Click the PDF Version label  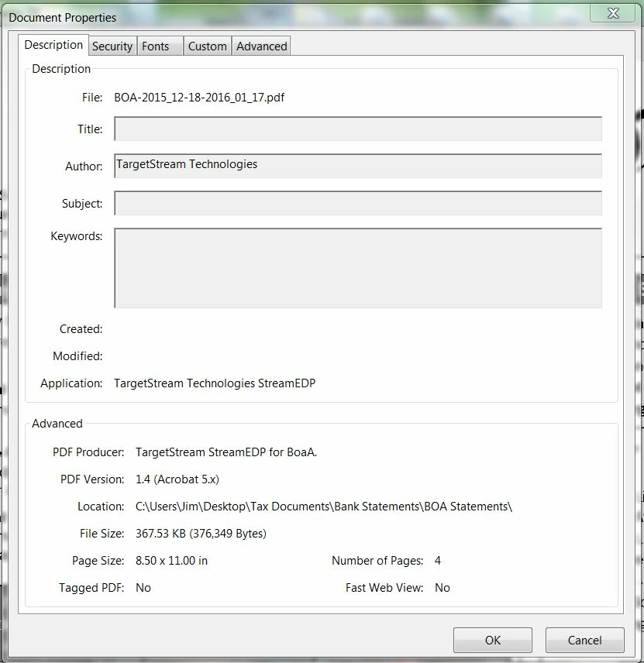[x=92, y=479]
